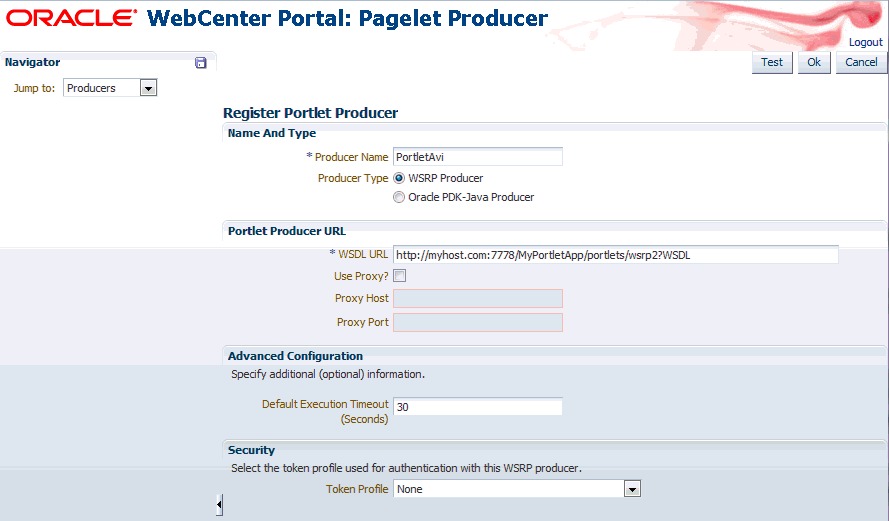Image resolution: width=889 pixels, height=521 pixels.
Task: Open the Token Profile dropdown arrow
Action: (x=632, y=489)
